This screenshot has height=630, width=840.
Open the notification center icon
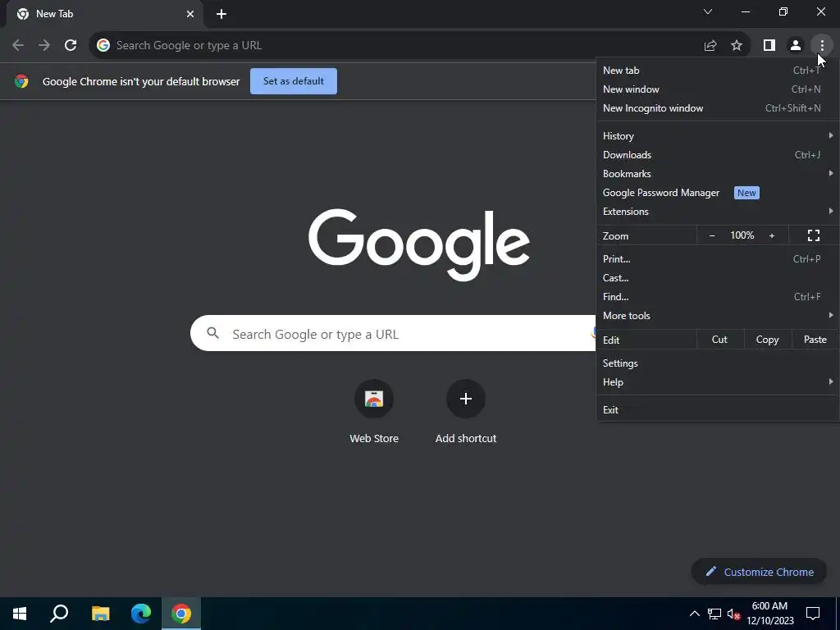coord(813,614)
